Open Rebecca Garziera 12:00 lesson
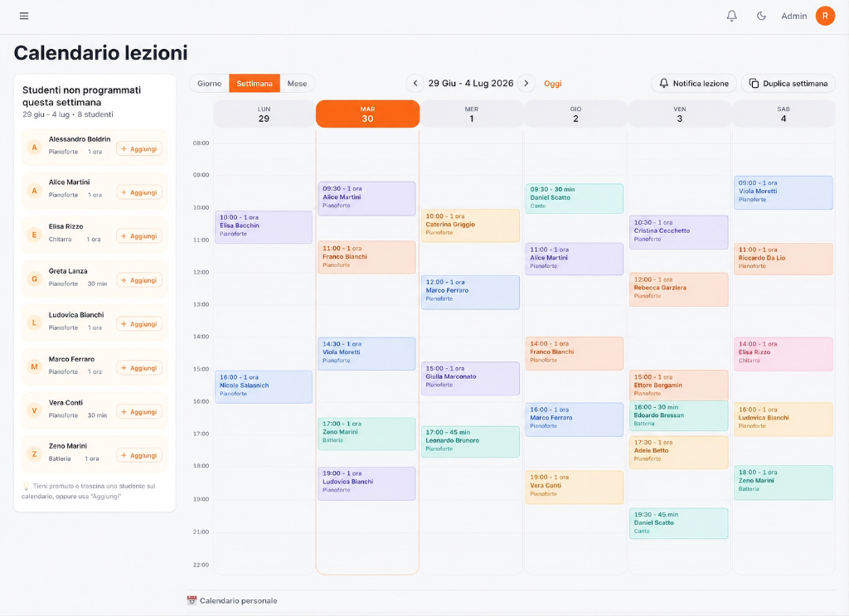 (679, 289)
